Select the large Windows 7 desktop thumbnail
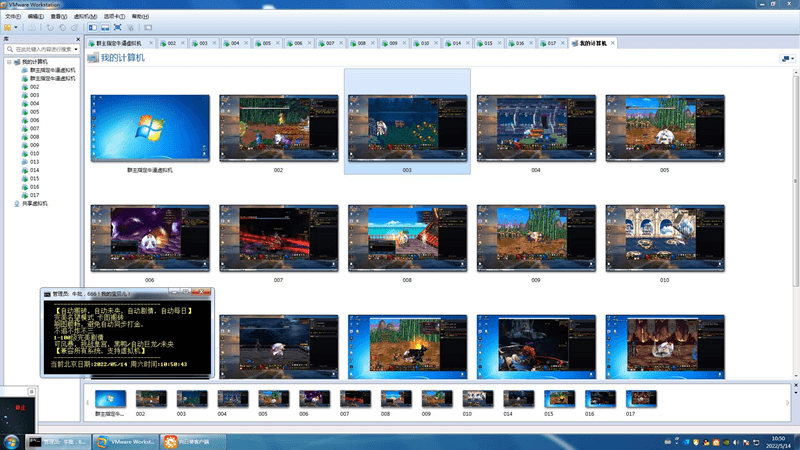800x450 pixels. pyautogui.click(x=150, y=128)
